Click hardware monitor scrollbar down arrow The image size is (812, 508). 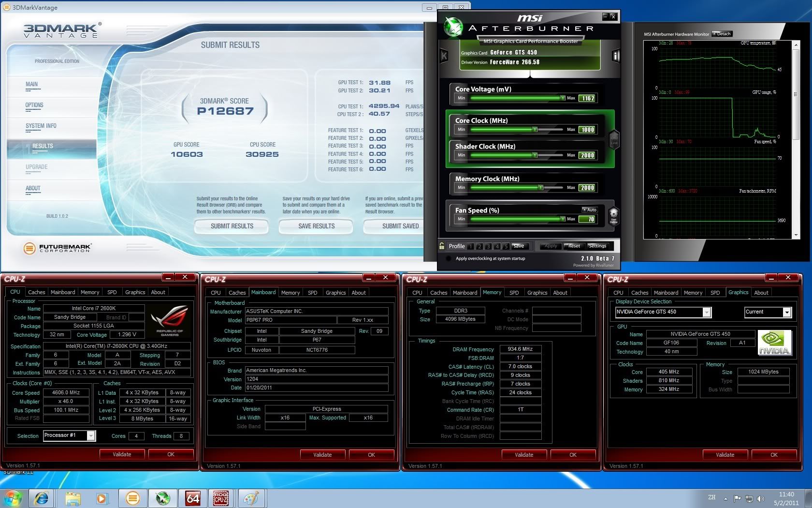[x=796, y=236]
